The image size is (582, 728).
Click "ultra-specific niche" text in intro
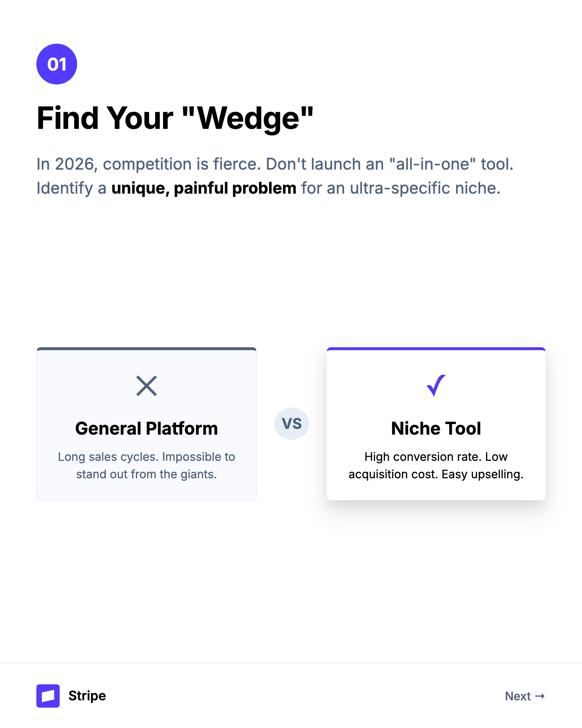[x=425, y=188]
